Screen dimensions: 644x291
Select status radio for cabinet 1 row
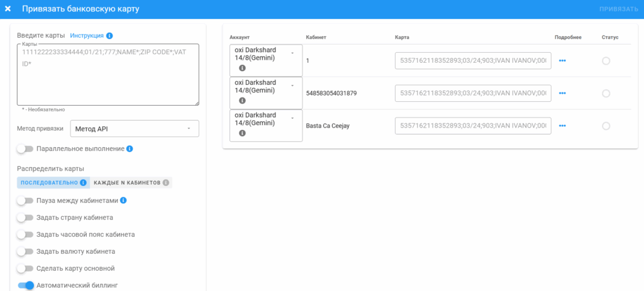pos(606,61)
